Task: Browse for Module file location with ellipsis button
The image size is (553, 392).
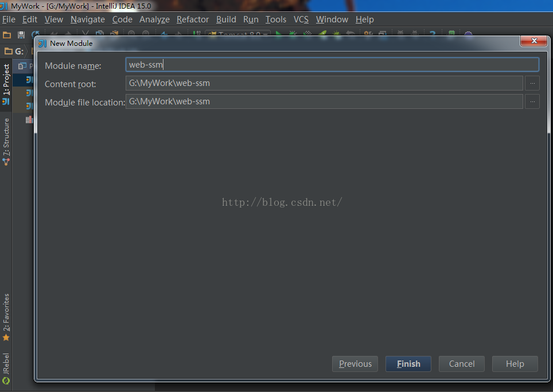Action: coord(532,101)
